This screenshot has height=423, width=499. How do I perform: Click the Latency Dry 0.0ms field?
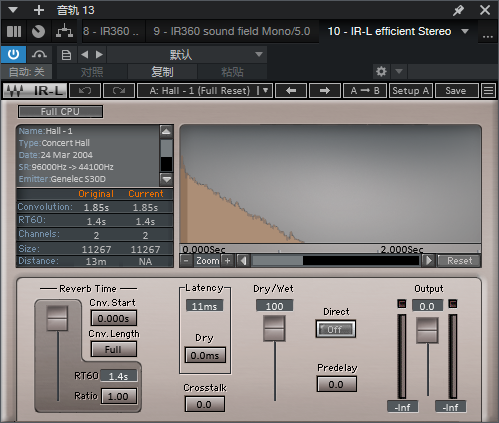coord(205,355)
